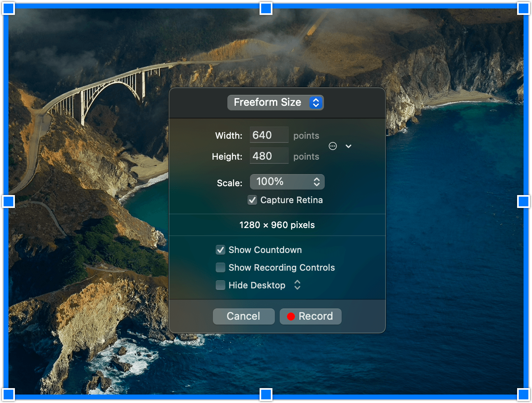Click the circled ellipsis options icon
Screen dimensions: 532x403
click(x=333, y=146)
